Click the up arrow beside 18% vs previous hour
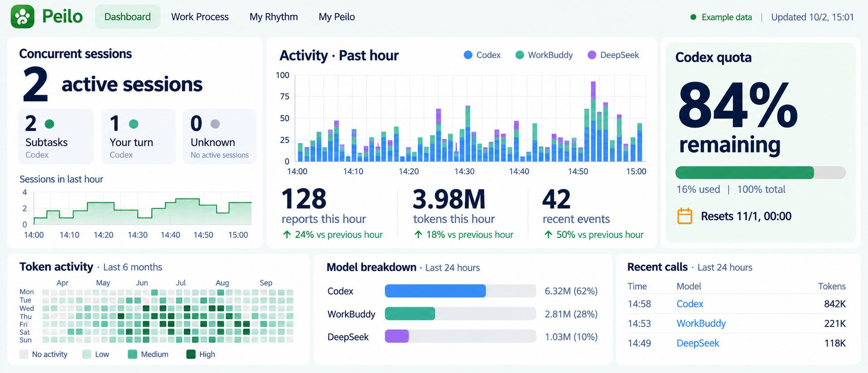This screenshot has width=868, height=373. point(418,235)
